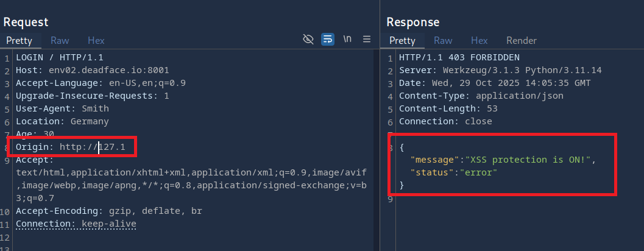
Task: Open the Response Render tab
Action: [522, 41]
